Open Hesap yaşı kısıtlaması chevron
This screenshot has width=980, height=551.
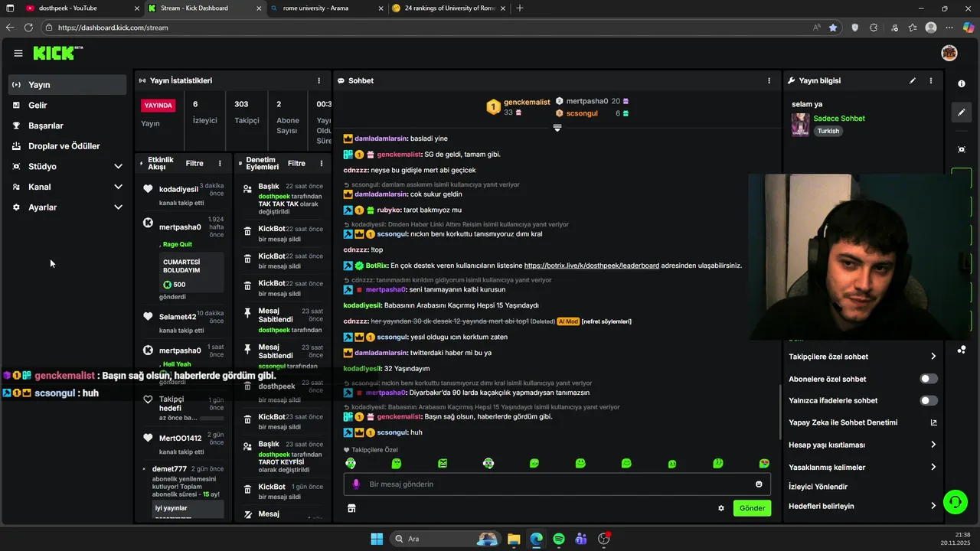[933, 445]
